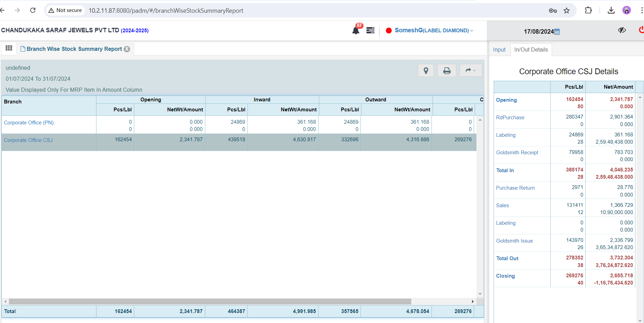Click the Goldsmith Issue link
Image resolution: width=644 pixels, height=323 pixels.
pyautogui.click(x=514, y=241)
